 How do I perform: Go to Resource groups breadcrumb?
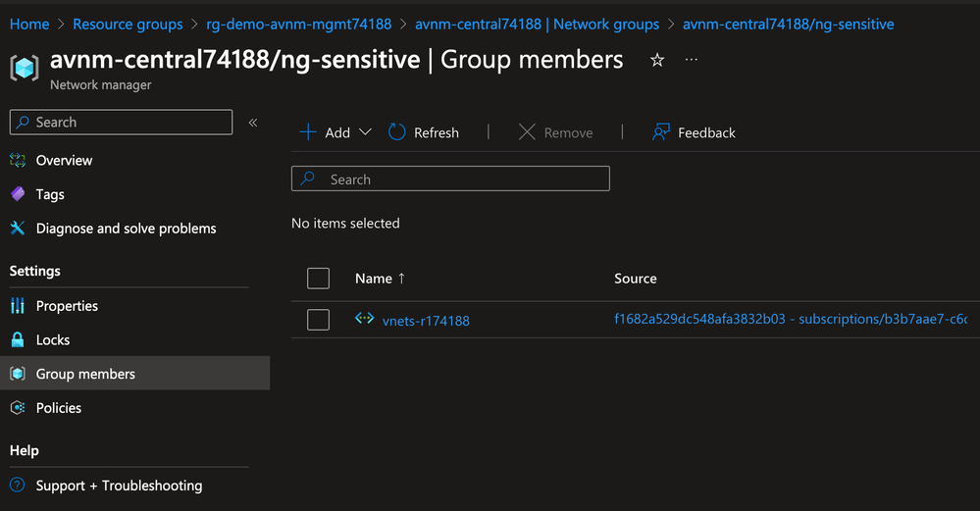click(128, 25)
